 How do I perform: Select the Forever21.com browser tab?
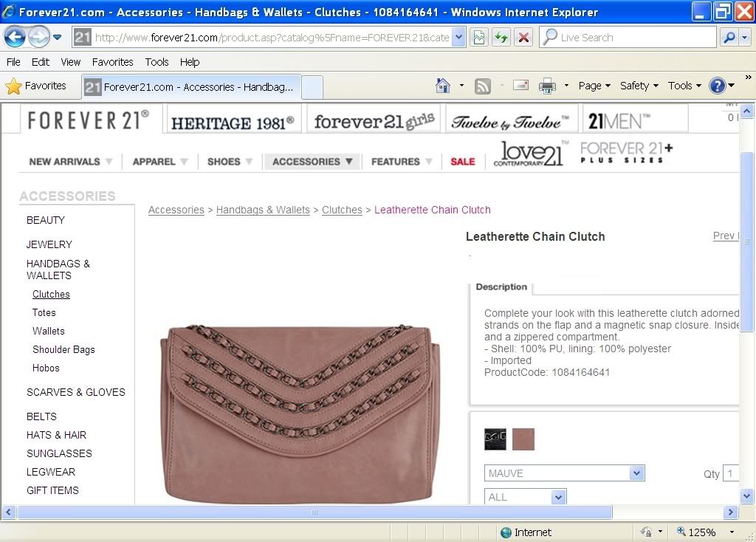pyautogui.click(x=192, y=86)
